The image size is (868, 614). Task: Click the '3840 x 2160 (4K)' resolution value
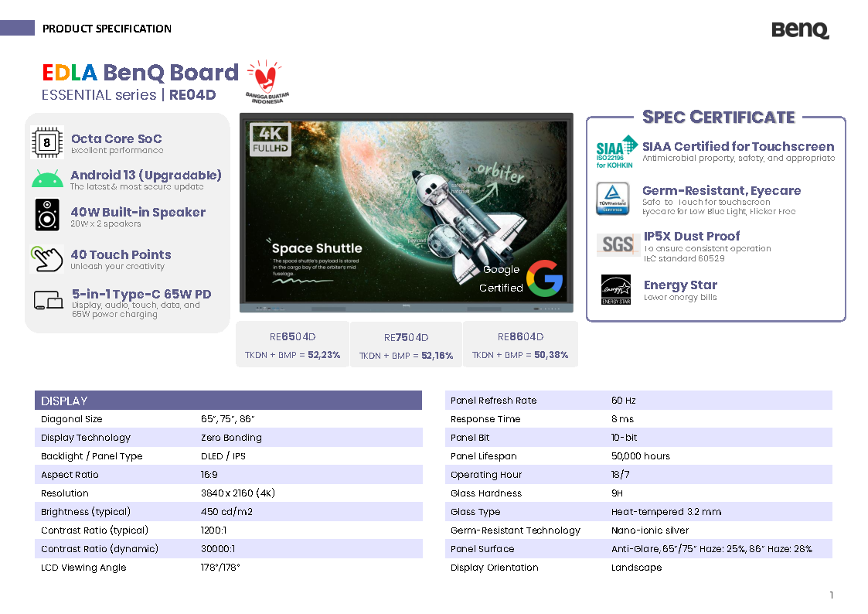click(x=238, y=493)
